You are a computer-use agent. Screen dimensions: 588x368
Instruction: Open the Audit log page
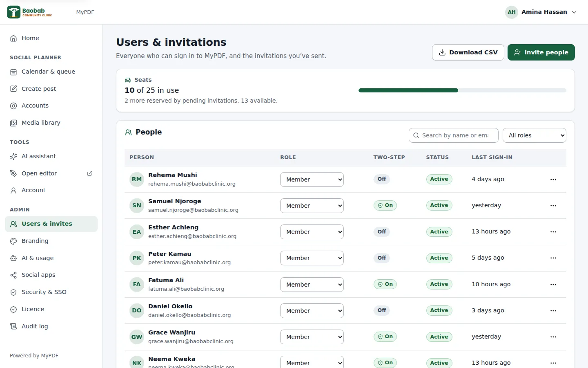[51, 326]
